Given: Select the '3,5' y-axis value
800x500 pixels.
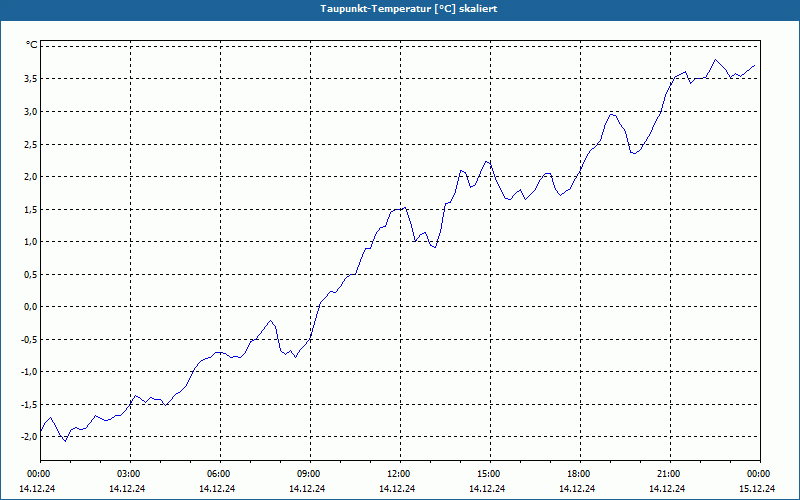Looking at the screenshot, I should (31, 79).
